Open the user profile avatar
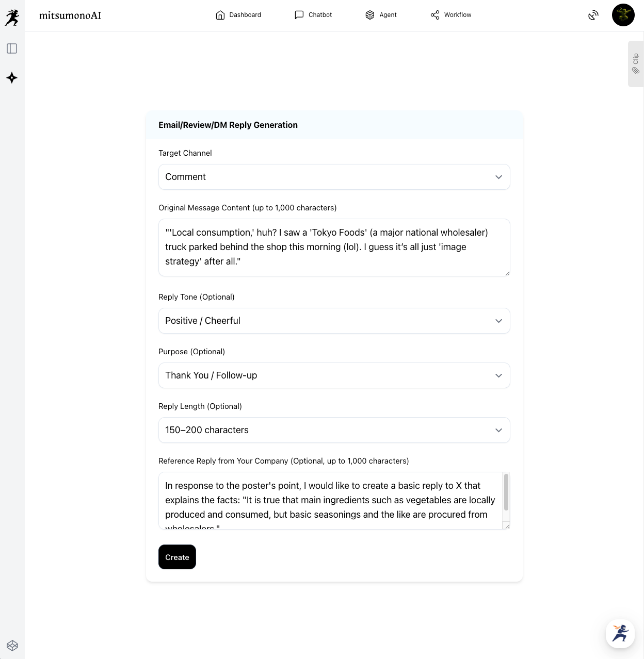This screenshot has height=659, width=644. tap(623, 15)
